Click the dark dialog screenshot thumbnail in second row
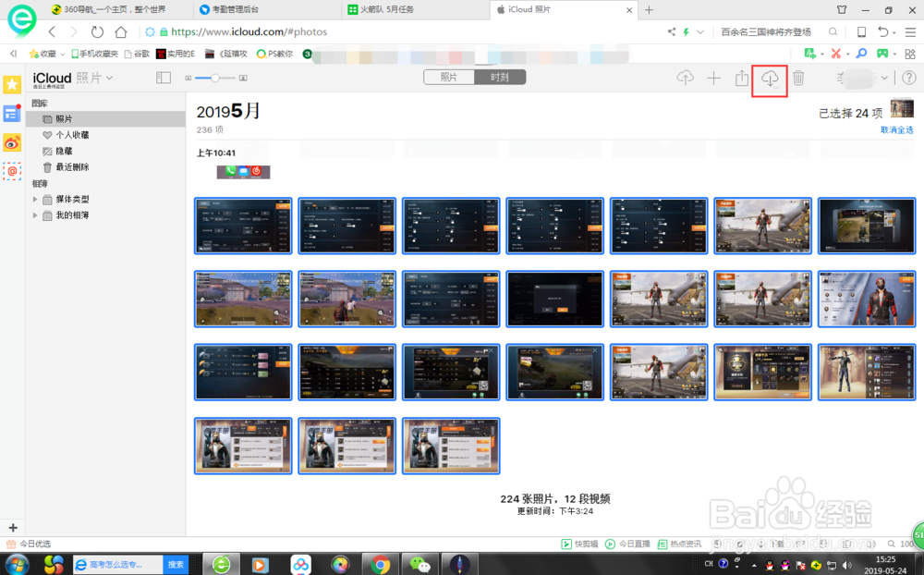 coord(555,299)
